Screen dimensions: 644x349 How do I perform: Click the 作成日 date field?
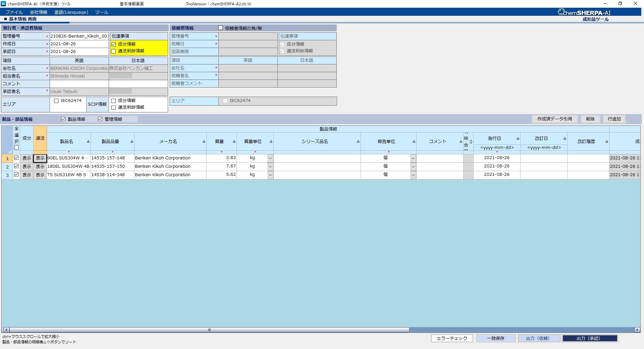click(79, 44)
